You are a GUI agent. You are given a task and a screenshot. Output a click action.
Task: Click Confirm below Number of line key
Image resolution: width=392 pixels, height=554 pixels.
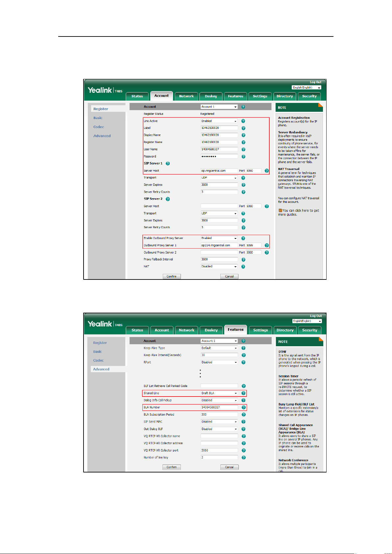(x=172, y=467)
